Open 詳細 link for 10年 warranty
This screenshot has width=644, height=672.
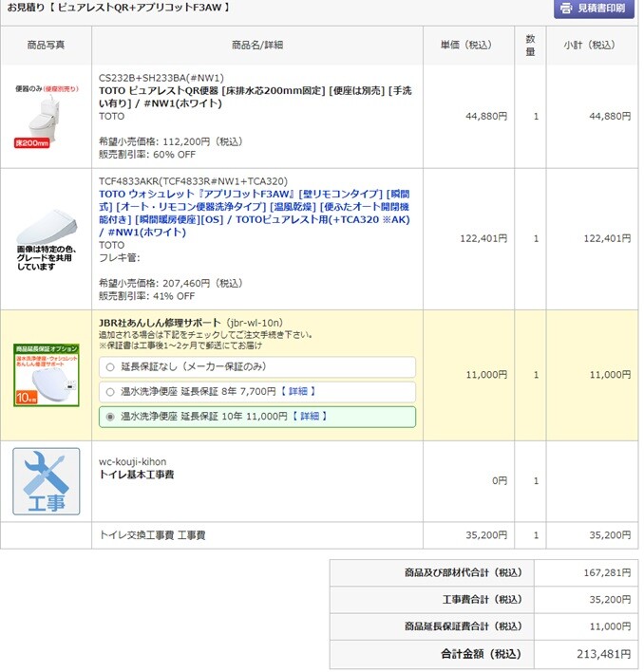click(x=310, y=416)
